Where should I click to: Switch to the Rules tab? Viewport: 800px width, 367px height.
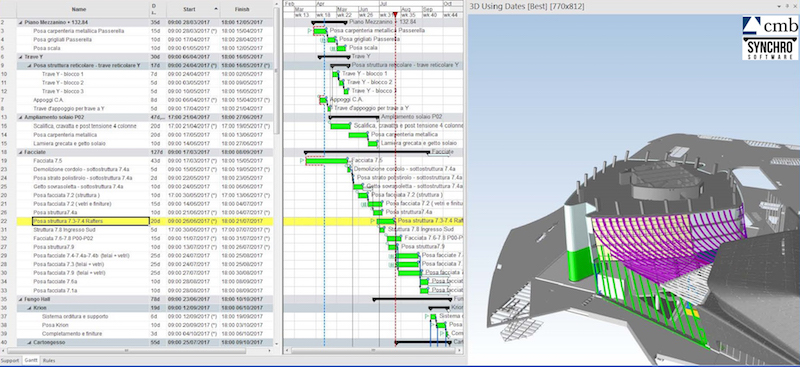pos(49,360)
